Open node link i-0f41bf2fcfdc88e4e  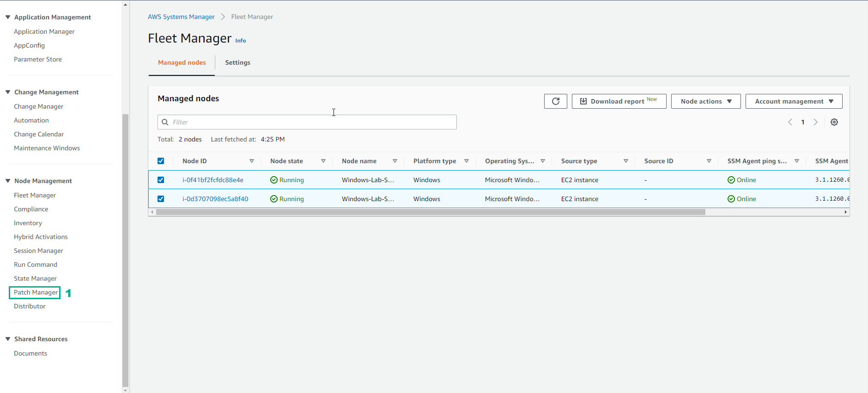[x=212, y=180]
